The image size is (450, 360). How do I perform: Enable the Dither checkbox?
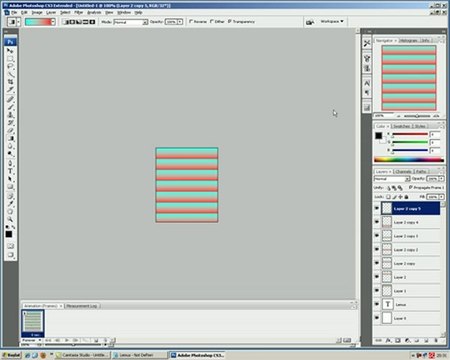point(212,21)
